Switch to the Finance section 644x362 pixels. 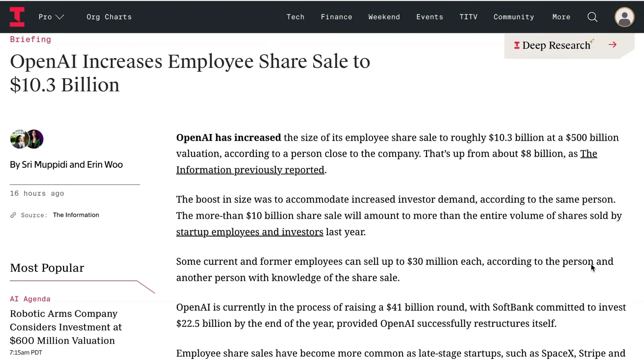337,17
